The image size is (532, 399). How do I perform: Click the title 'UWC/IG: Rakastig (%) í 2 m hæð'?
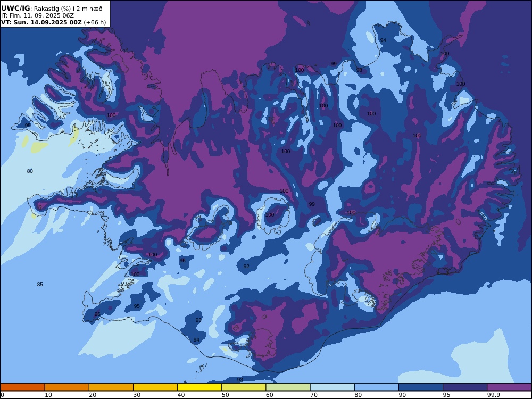coord(52,9)
